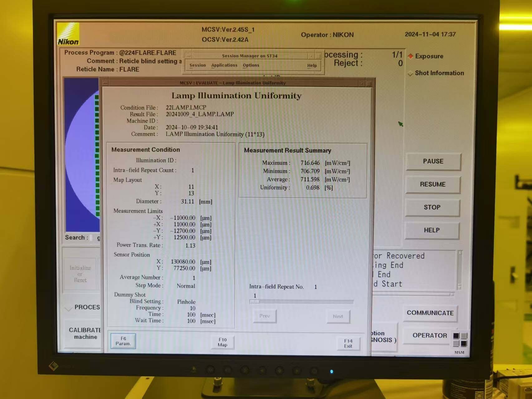Click the Sensor Position Y value 77250.00
The image size is (532, 399).
point(184,268)
